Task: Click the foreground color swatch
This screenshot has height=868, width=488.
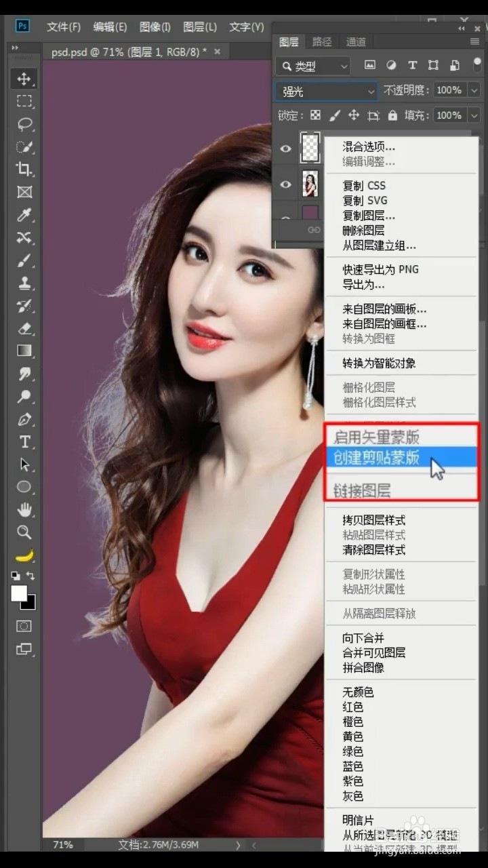Action: tap(19, 593)
